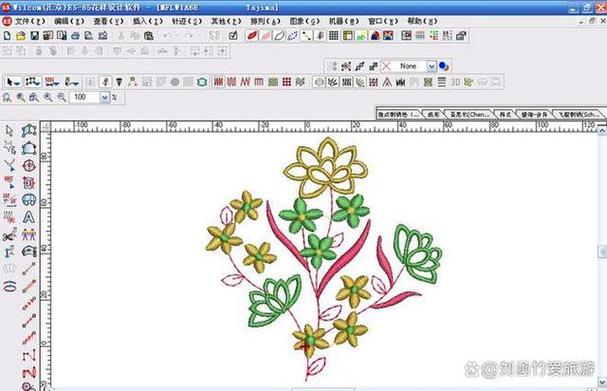This screenshot has height=391, width=607.
Task: Click the zoom-to-fit magnifier icon
Action: pos(7,98)
